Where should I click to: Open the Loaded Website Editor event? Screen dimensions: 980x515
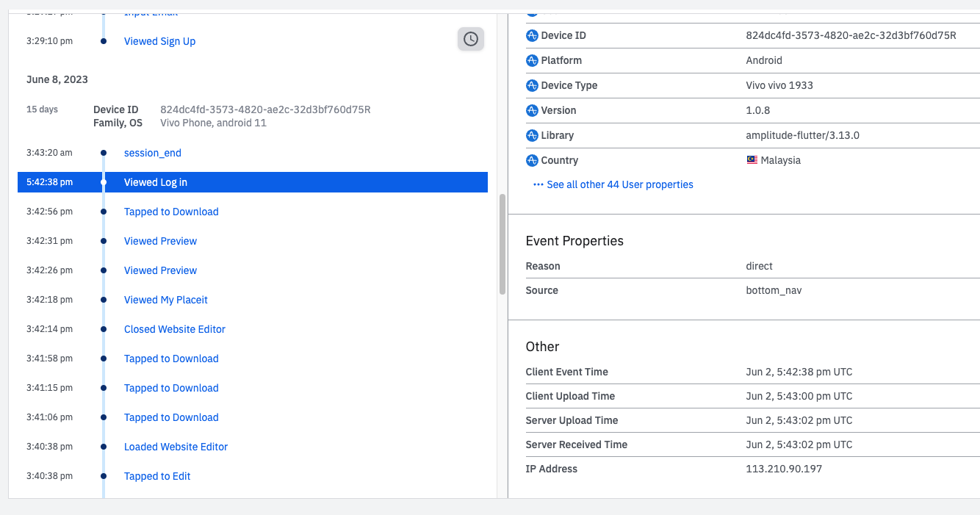coord(176,447)
